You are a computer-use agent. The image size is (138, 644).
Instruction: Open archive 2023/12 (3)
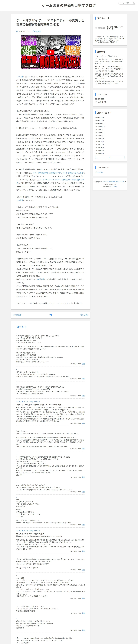[100, 141]
